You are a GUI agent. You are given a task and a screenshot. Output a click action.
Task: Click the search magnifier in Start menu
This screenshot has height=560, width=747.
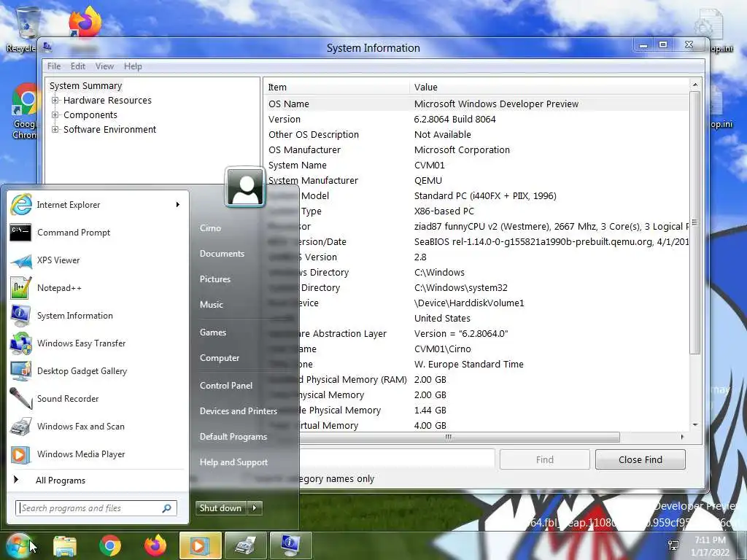click(x=167, y=508)
